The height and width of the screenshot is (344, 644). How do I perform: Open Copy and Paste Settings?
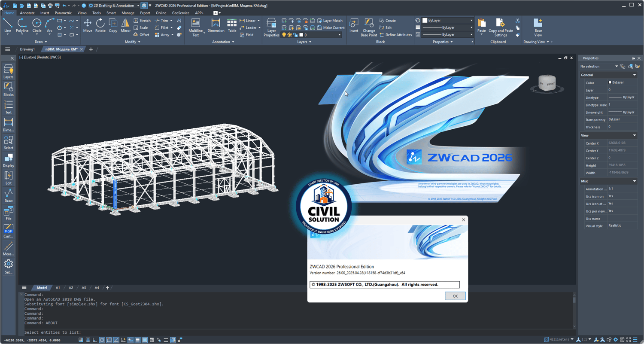[501, 27]
